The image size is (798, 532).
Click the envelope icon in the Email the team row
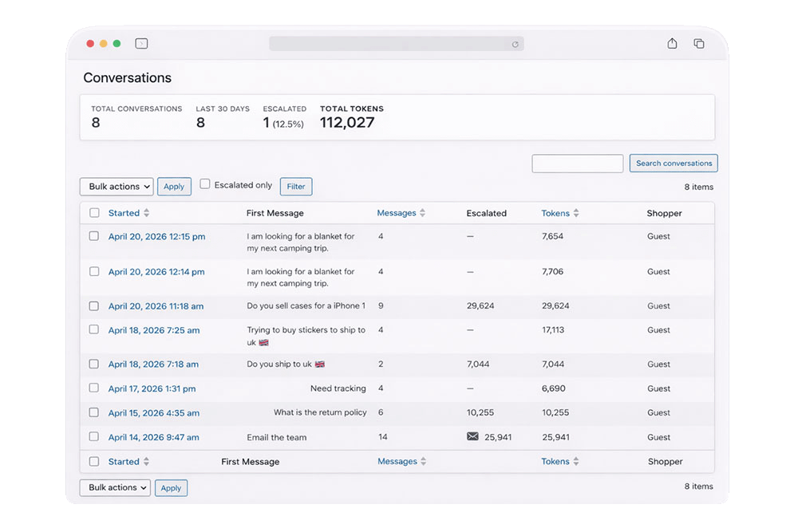coord(472,436)
